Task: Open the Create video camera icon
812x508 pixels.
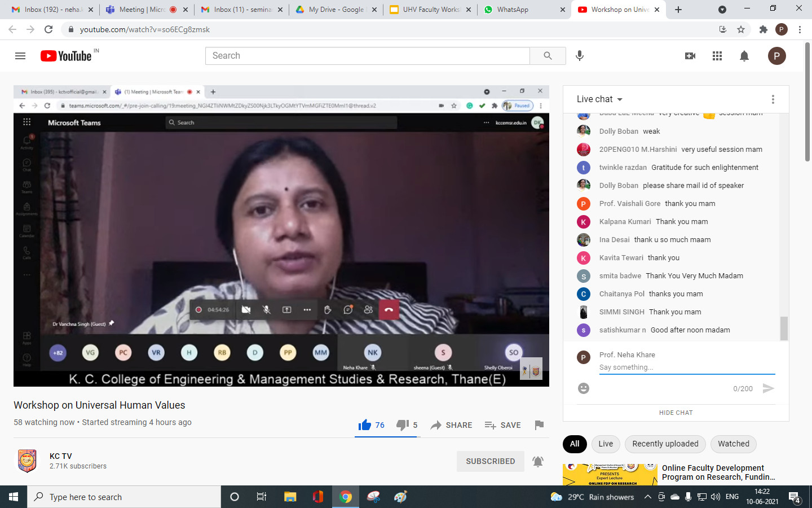Action: [690, 56]
